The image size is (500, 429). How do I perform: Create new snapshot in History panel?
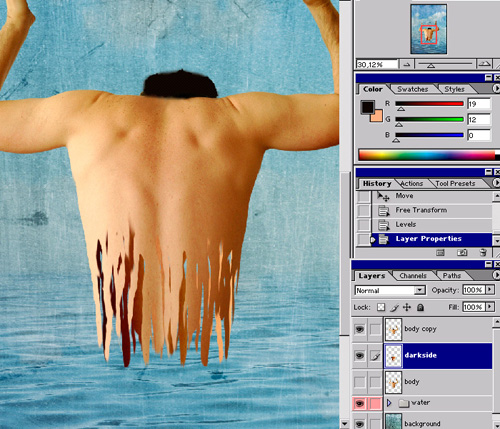[462, 253]
